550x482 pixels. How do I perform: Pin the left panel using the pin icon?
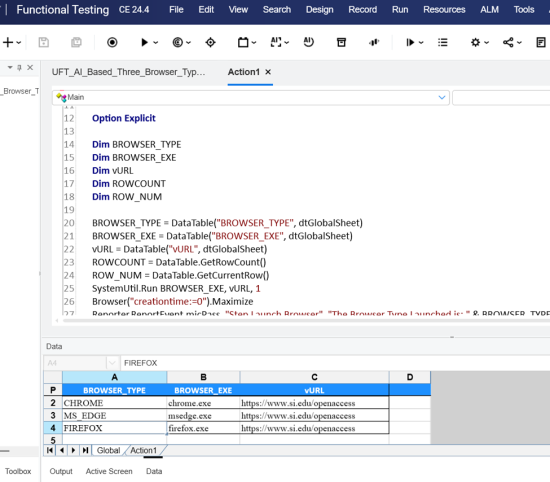pyautogui.click(x=20, y=67)
